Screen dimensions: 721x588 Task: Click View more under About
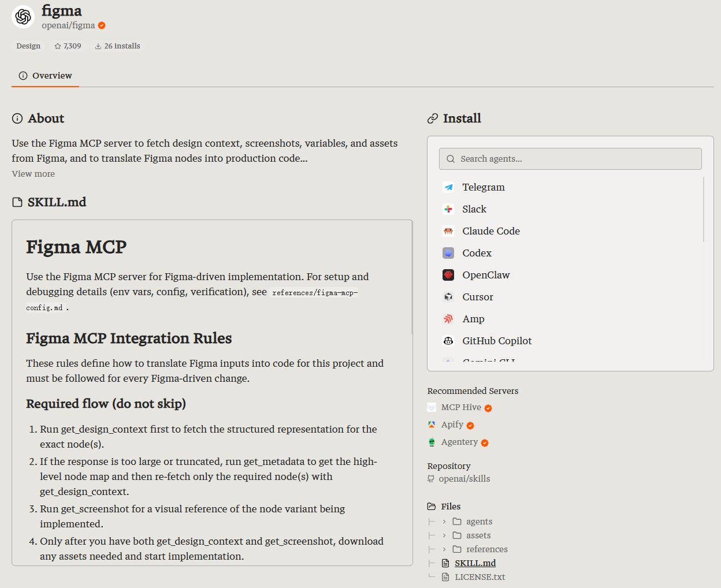pyautogui.click(x=34, y=174)
